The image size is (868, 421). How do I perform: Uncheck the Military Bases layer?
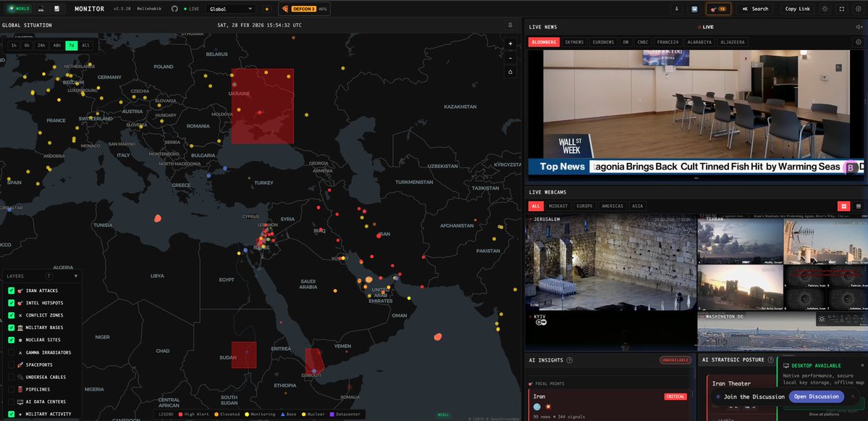(x=11, y=328)
